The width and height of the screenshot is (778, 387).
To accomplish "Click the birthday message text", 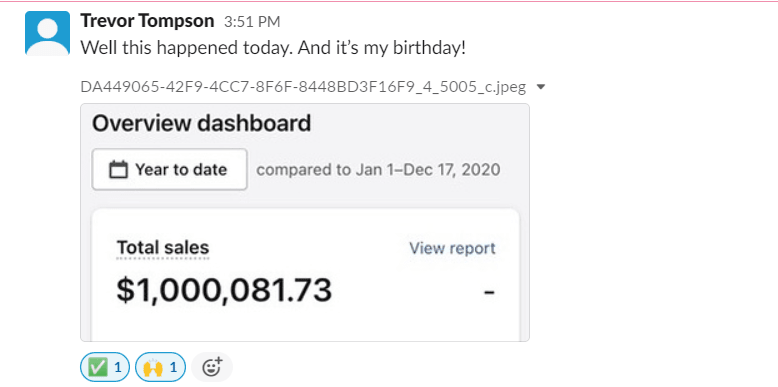I will 273,48.
